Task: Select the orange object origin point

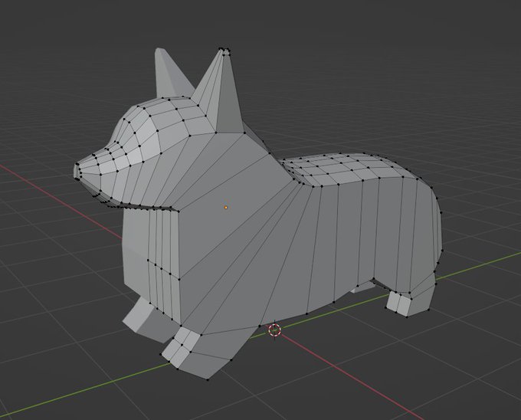Action: pos(226,208)
